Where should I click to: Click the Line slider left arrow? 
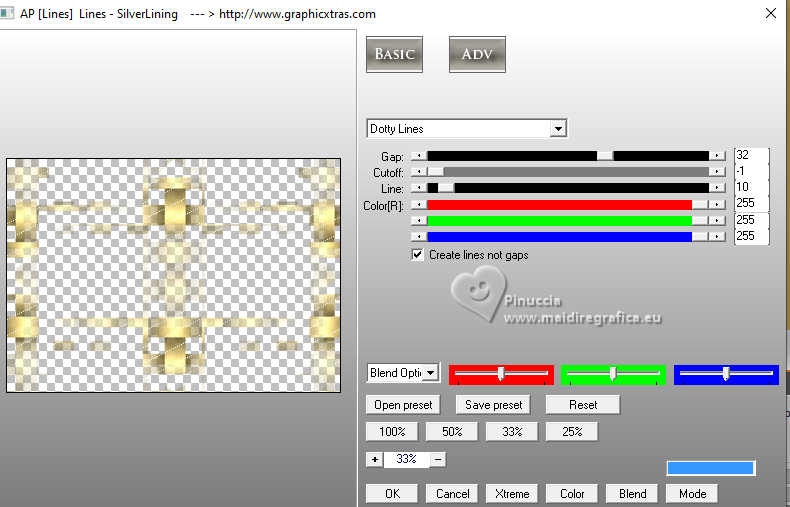pyautogui.click(x=419, y=188)
